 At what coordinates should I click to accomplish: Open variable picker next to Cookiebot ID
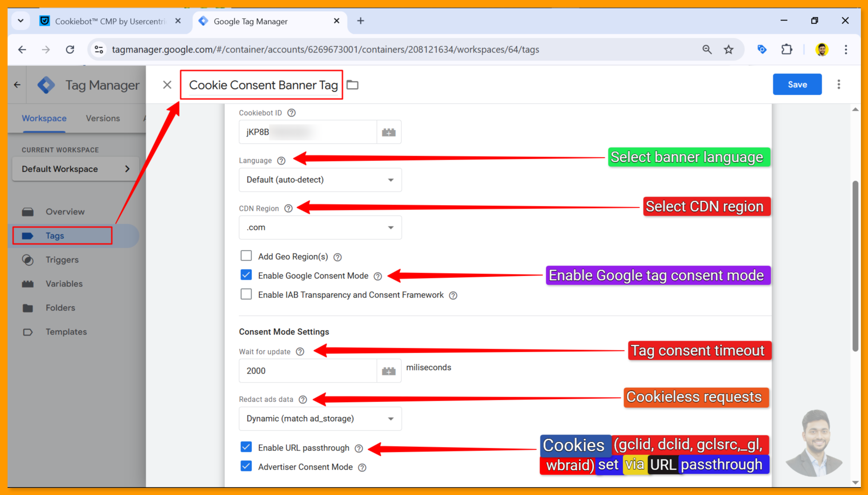point(388,132)
